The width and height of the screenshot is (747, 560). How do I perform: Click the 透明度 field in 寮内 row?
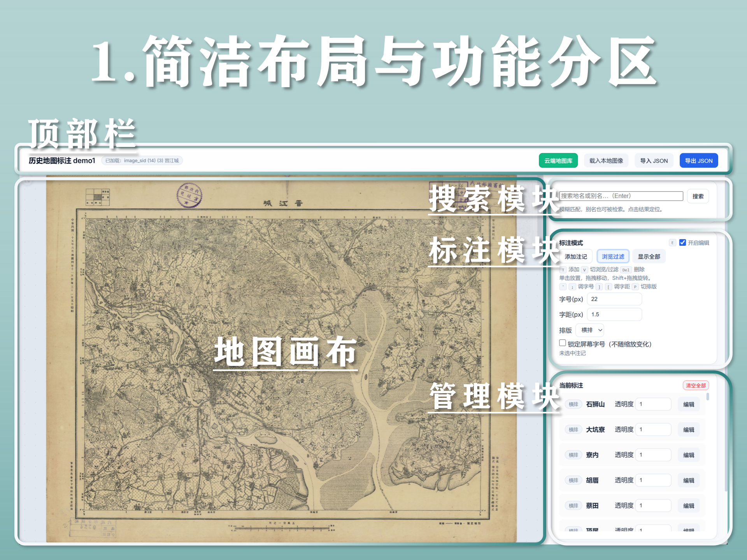click(653, 455)
